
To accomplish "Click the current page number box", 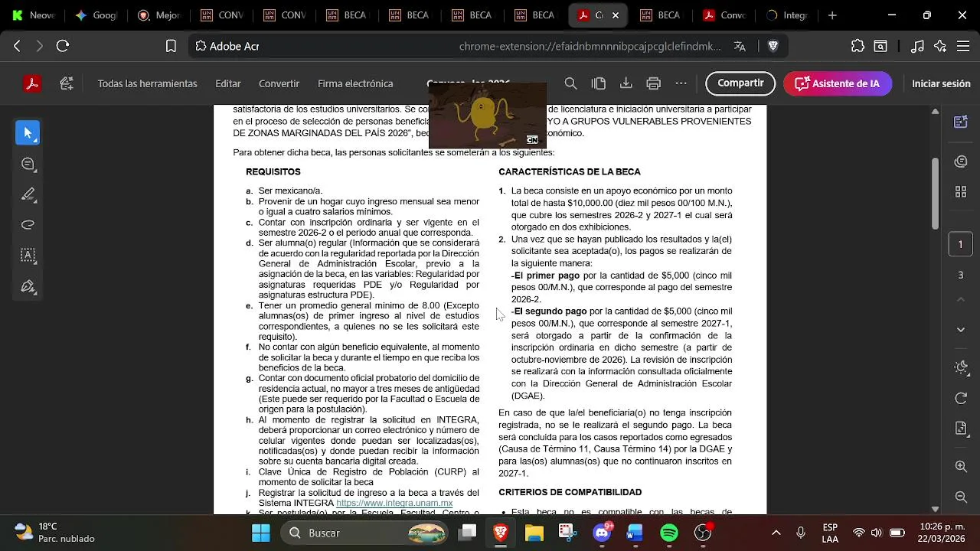I will click(960, 245).
